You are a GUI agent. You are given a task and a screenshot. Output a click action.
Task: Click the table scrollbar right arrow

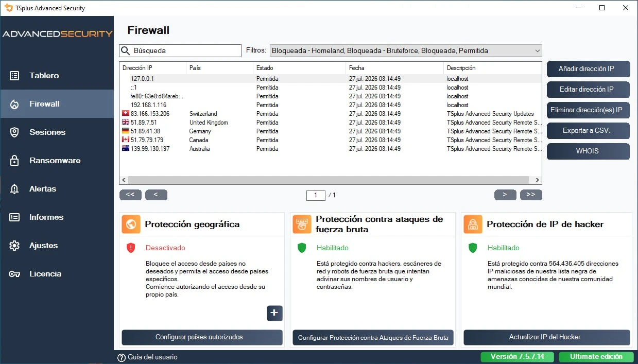[538, 180]
